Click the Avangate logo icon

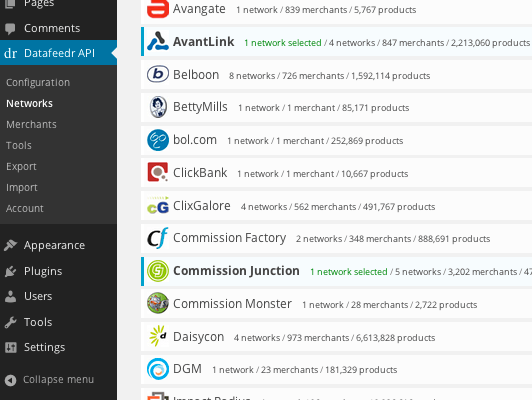[158, 8]
